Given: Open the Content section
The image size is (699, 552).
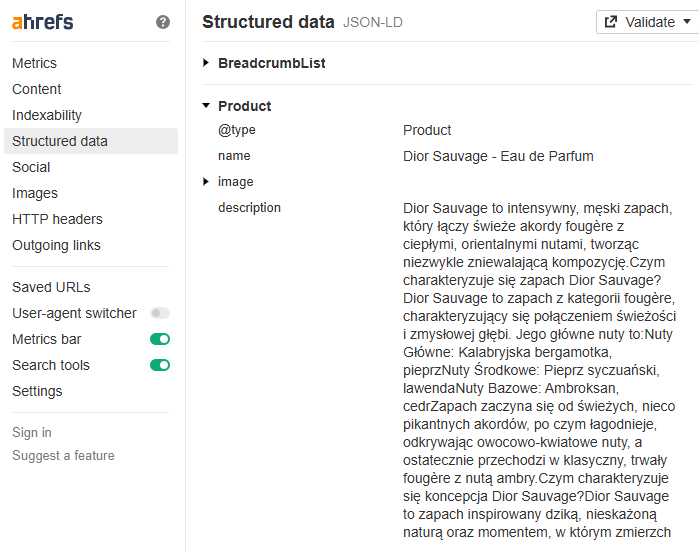Looking at the screenshot, I should pos(37,89).
